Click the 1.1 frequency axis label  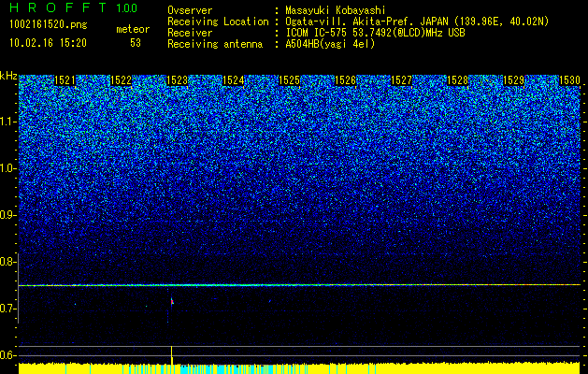[8, 122]
